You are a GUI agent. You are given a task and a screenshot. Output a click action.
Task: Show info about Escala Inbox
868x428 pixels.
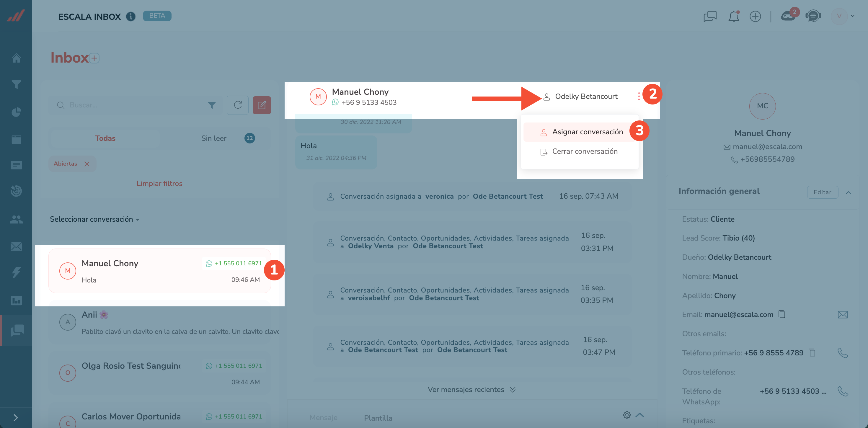(x=131, y=16)
